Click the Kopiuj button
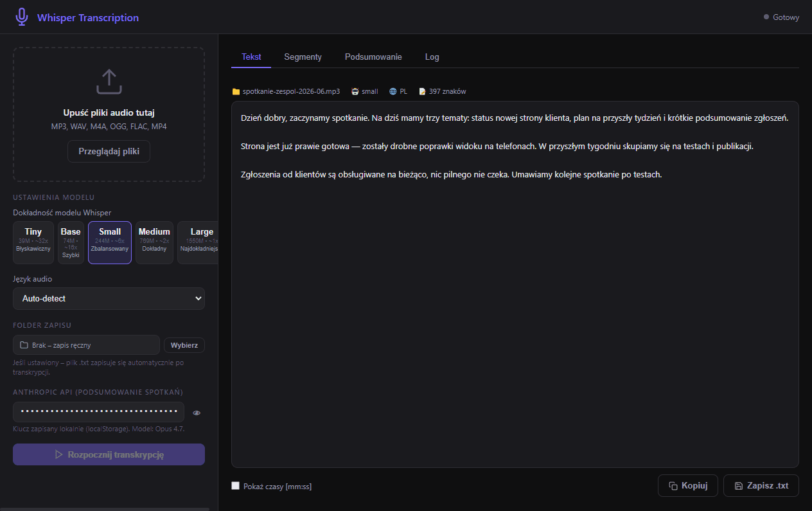Image resolution: width=812 pixels, height=511 pixels. pyautogui.click(x=688, y=486)
